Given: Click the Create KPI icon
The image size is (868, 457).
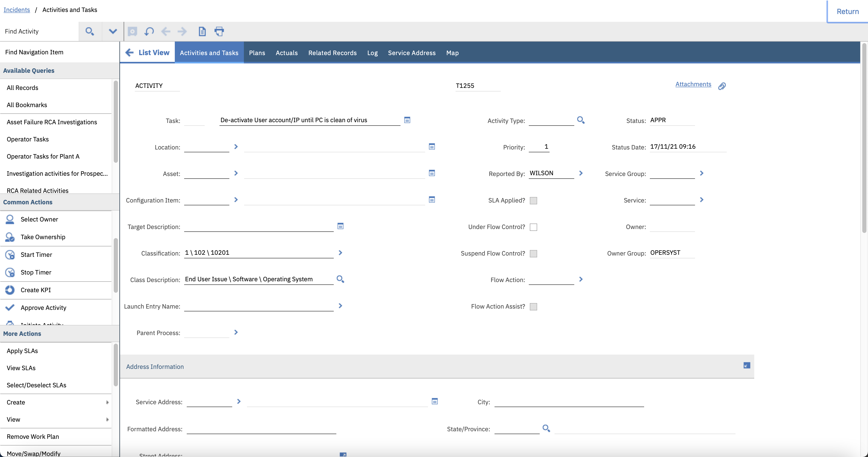Looking at the screenshot, I should pos(10,290).
